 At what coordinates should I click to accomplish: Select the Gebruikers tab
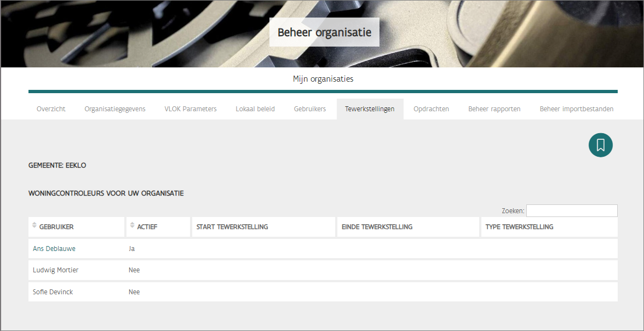(310, 109)
